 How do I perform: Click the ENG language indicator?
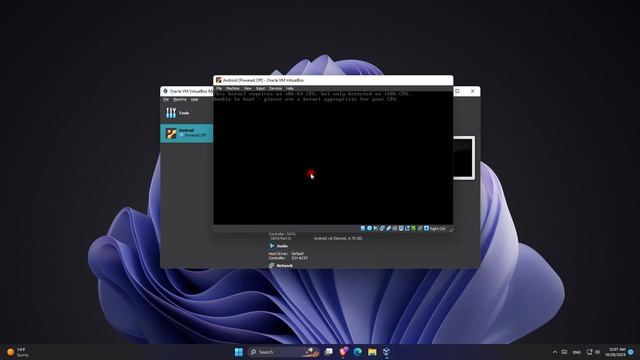[577, 352]
